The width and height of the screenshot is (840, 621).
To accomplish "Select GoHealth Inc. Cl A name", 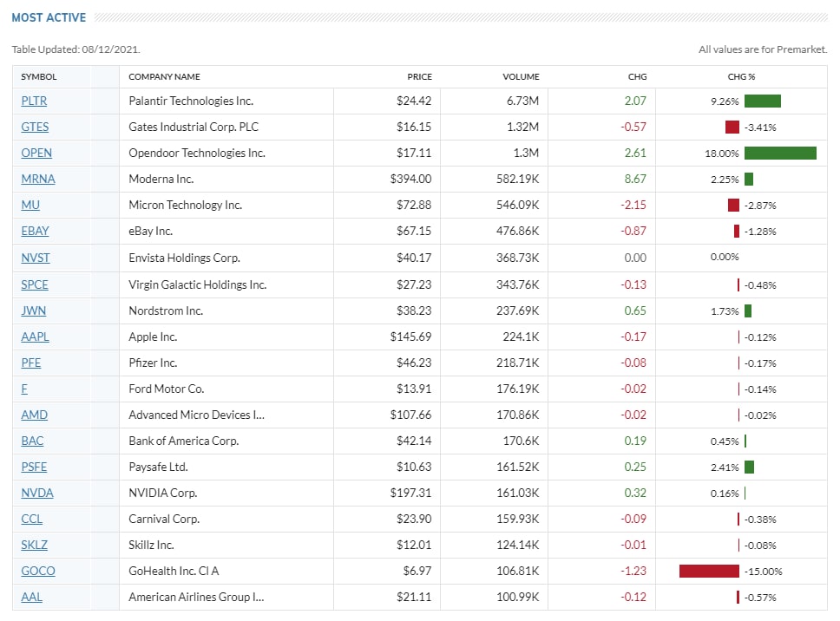I will [x=174, y=571].
